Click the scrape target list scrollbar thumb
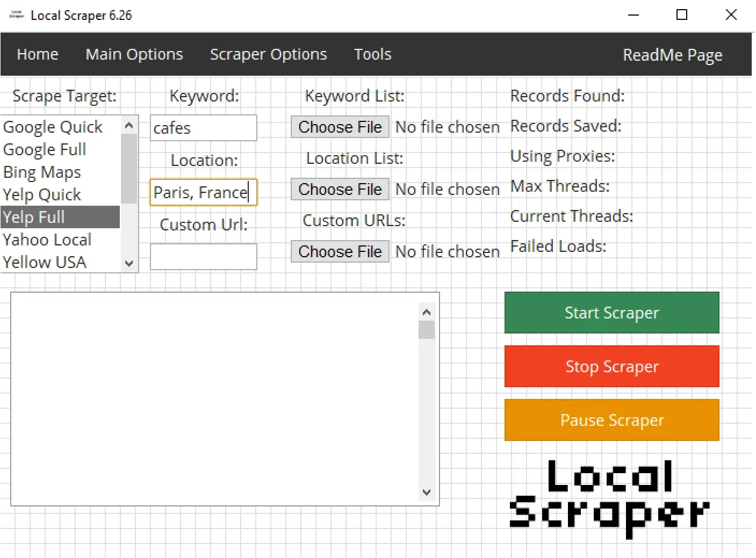The height and width of the screenshot is (558, 756). [x=129, y=169]
